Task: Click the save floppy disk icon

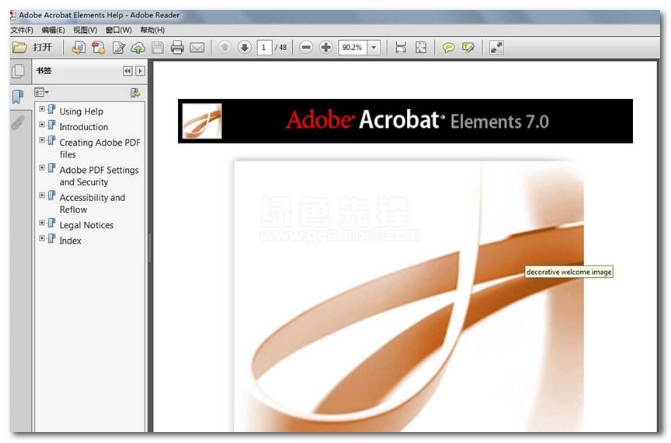Action: click(157, 48)
